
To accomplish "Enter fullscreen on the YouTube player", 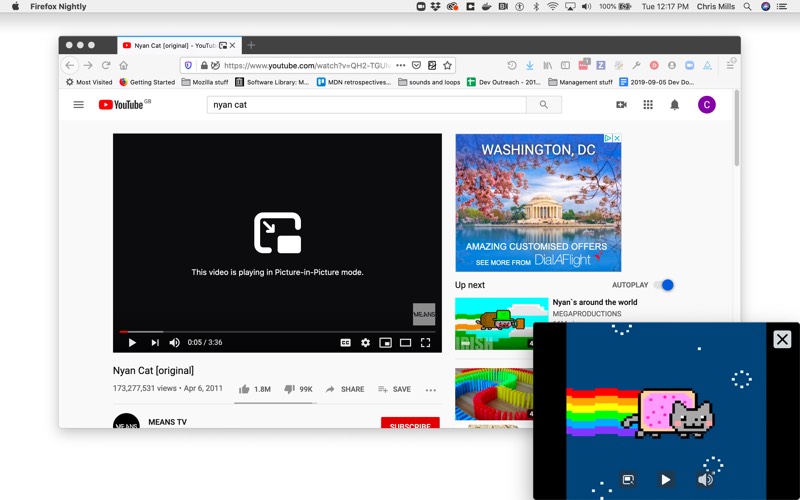I will [x=426, y=342].
